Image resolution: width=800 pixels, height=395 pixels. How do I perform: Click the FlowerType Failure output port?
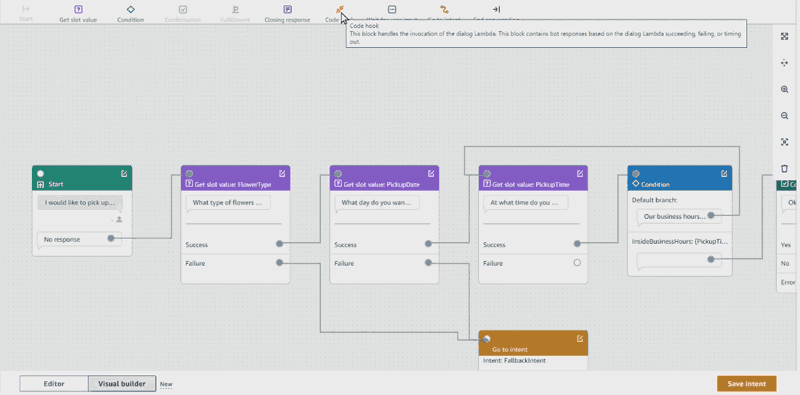(279, 263)
